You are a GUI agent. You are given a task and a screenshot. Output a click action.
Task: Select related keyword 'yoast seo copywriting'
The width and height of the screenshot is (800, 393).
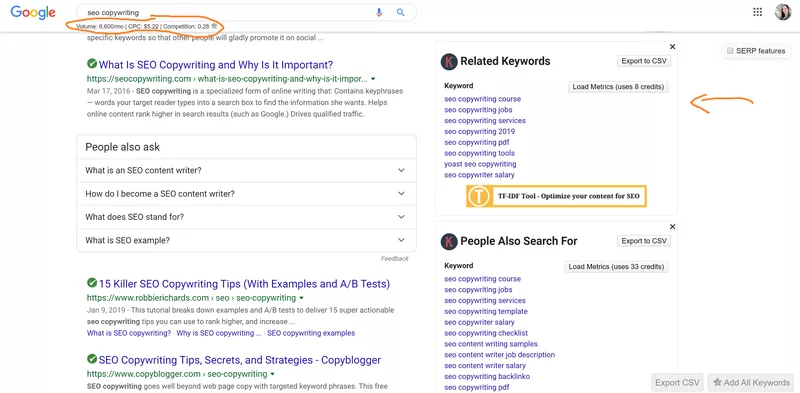pos(480,164)
